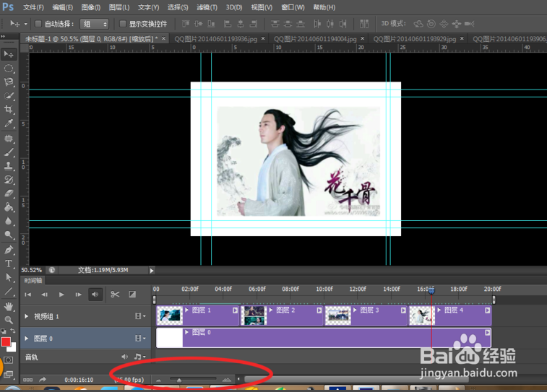Image resolution: width=547 pixels, height=392 pixels.
Task: Enable the 显示变换控件 checkbox
Action: point(122,24)
